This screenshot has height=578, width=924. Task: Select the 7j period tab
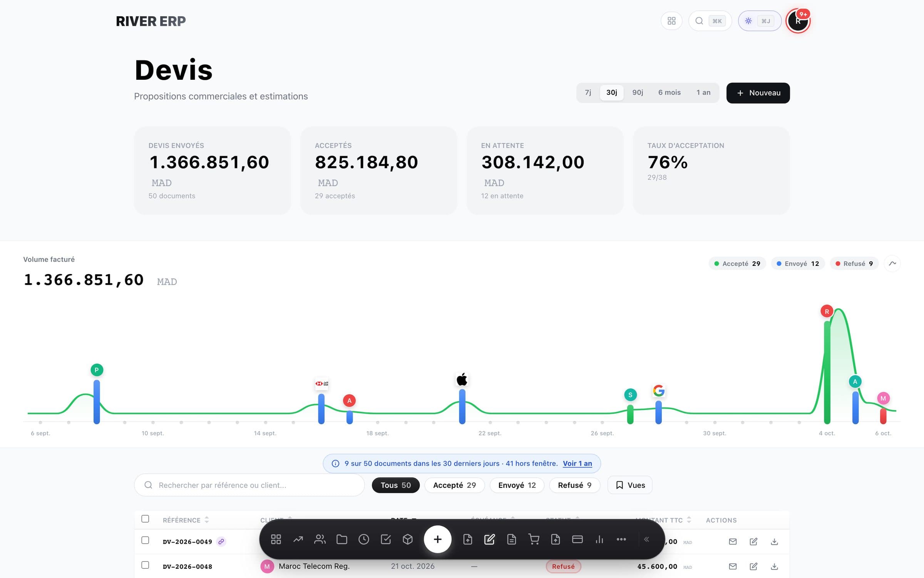tap(588, 92)
